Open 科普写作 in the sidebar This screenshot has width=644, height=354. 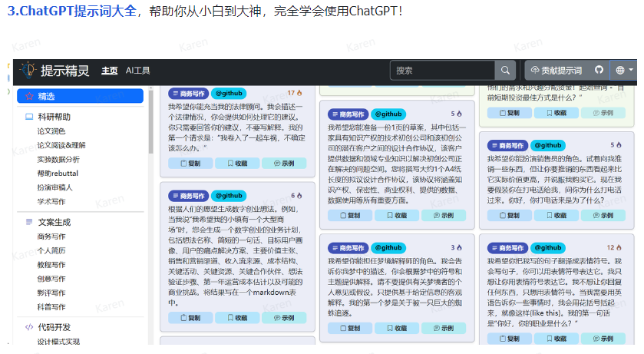(51, 307)
